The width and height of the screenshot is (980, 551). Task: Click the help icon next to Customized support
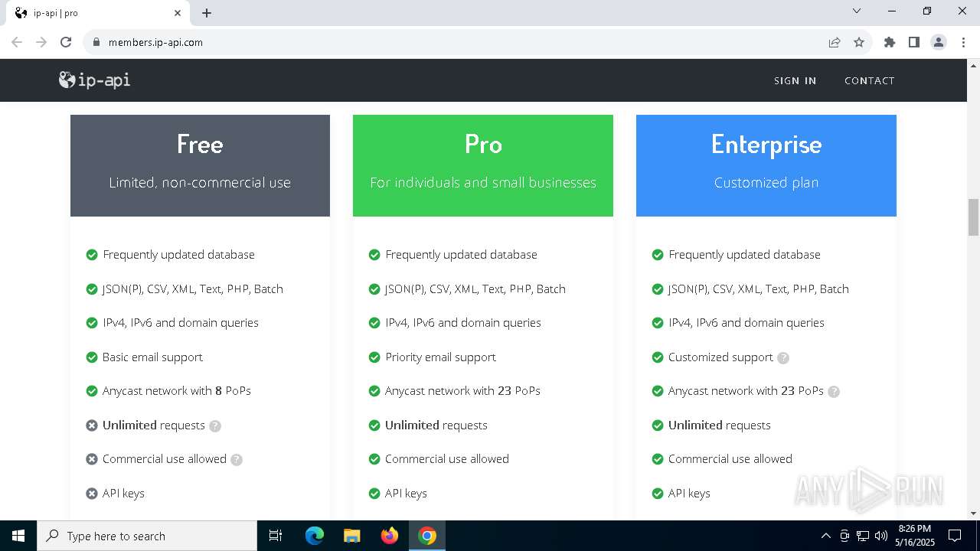point(783,357)
